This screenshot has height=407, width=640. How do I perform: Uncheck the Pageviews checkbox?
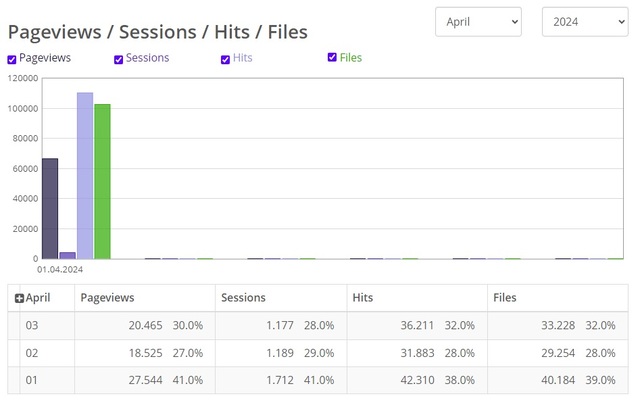12,59
